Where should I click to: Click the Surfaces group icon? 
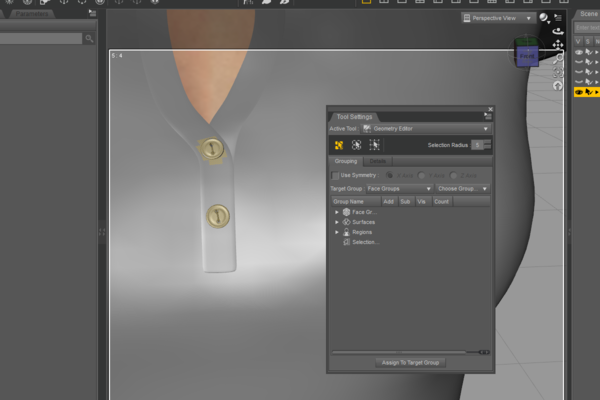(346, 222)
